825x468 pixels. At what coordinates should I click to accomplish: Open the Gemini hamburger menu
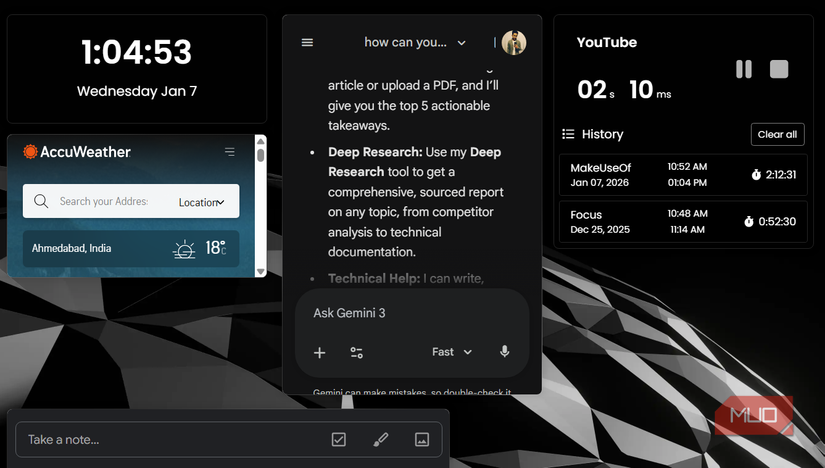[307, 43]
